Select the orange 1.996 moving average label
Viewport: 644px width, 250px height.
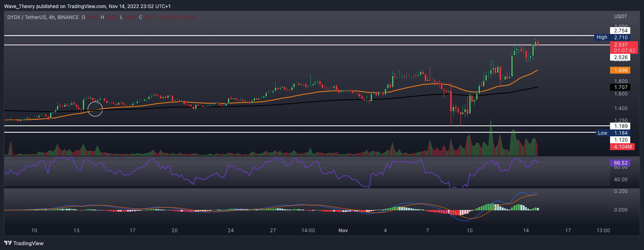click(621, 70)
